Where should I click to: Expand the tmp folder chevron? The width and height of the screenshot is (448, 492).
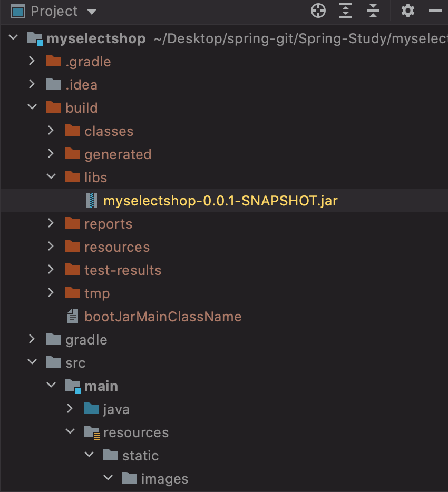[51, 293]
